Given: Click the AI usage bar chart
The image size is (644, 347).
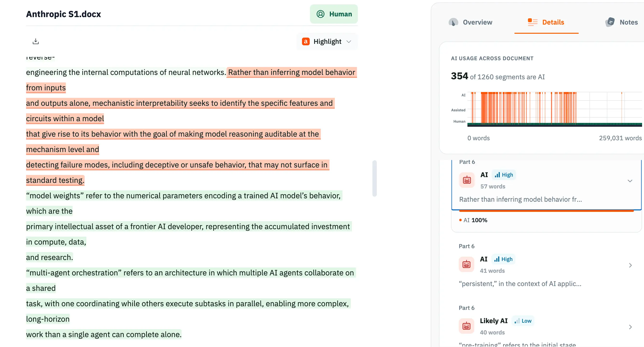Looking at the screenshot, I should click(x=555, y=109).
